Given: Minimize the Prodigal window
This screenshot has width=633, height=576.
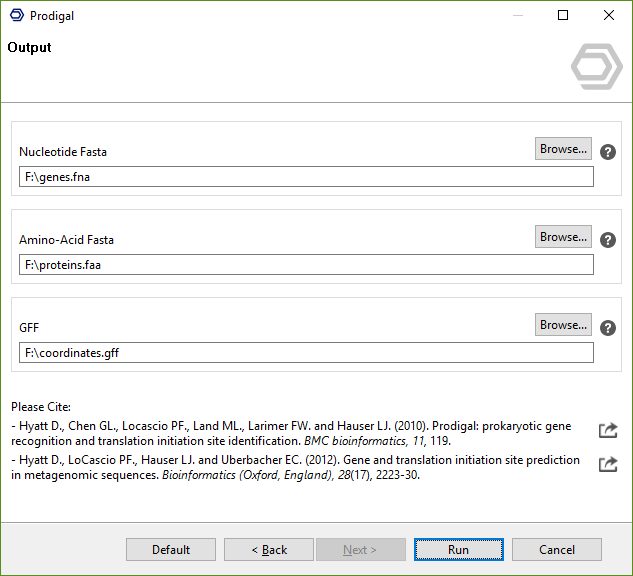Looking at the screenshot, I should click(x=517, y=15).
